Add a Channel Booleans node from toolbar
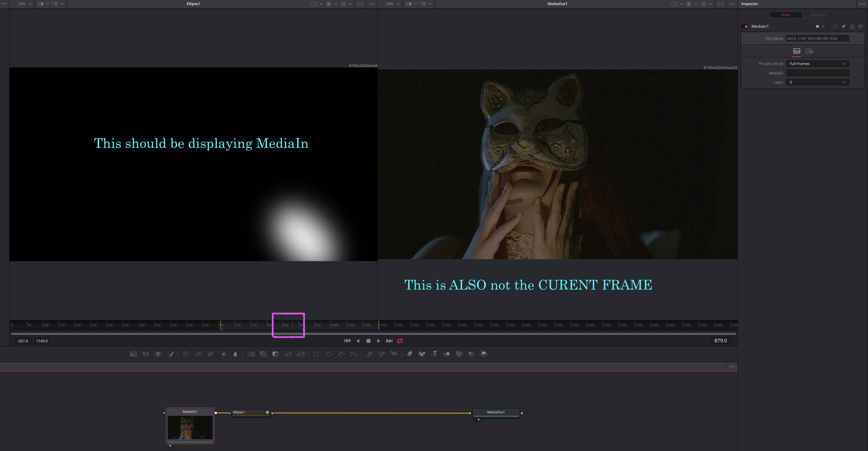This screenshot has height=451, width=868. pos(263,354)
